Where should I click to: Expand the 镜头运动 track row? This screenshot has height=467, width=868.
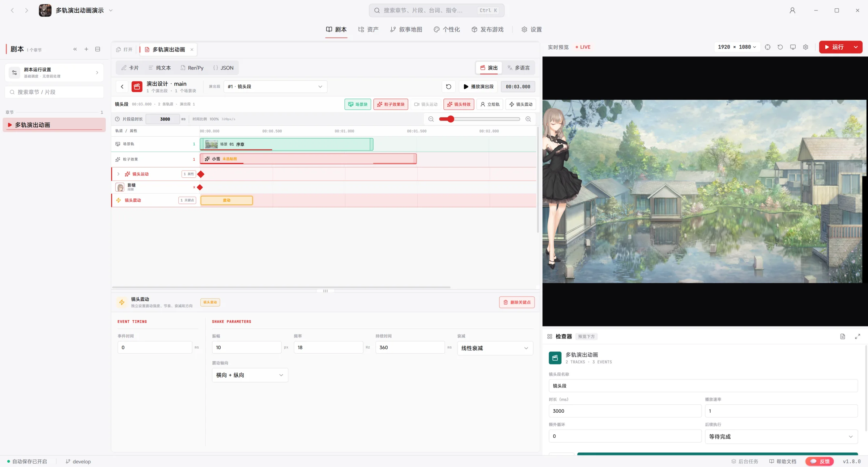118,174
